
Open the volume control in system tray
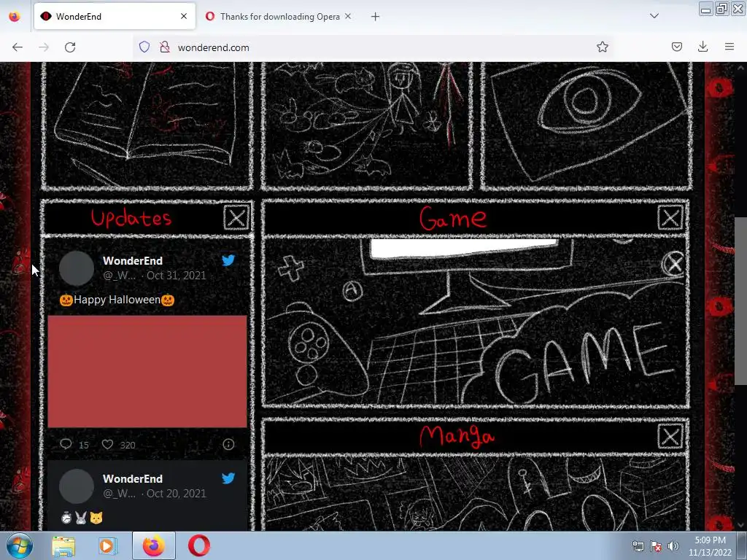click(x=673, y=546)
